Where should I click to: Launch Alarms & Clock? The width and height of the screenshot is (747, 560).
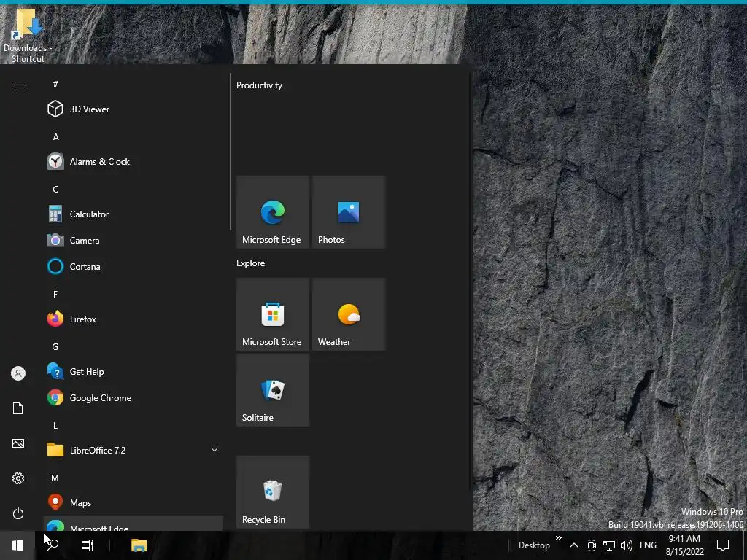click(133, 161)
